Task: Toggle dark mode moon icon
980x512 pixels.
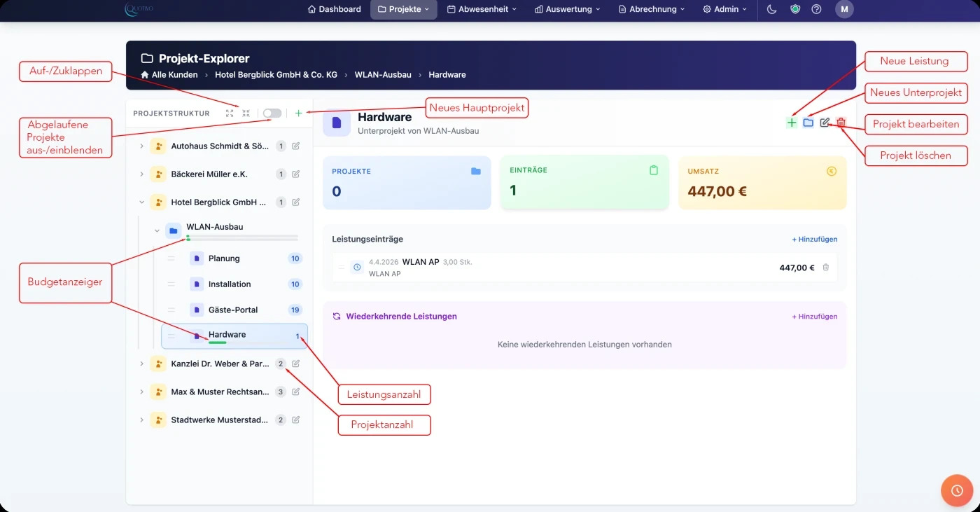Action: [x=772, y=9]
